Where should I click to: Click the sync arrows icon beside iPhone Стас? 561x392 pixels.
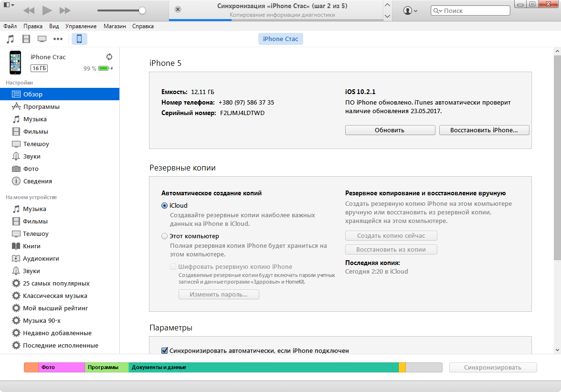pos(109,57)
